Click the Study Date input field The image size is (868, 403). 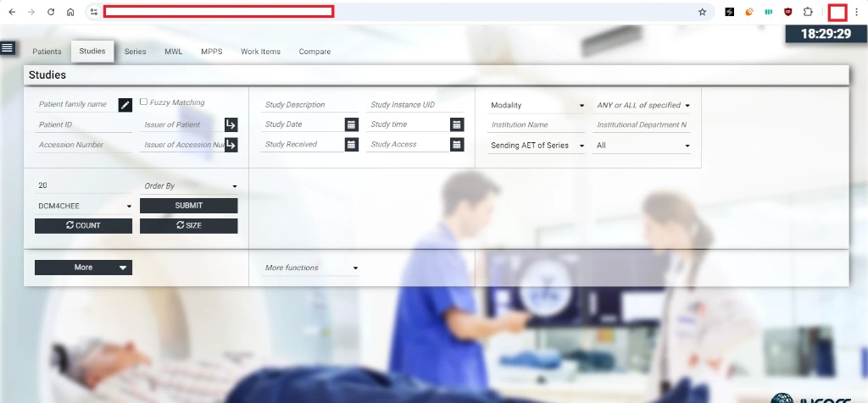[303, 124]
